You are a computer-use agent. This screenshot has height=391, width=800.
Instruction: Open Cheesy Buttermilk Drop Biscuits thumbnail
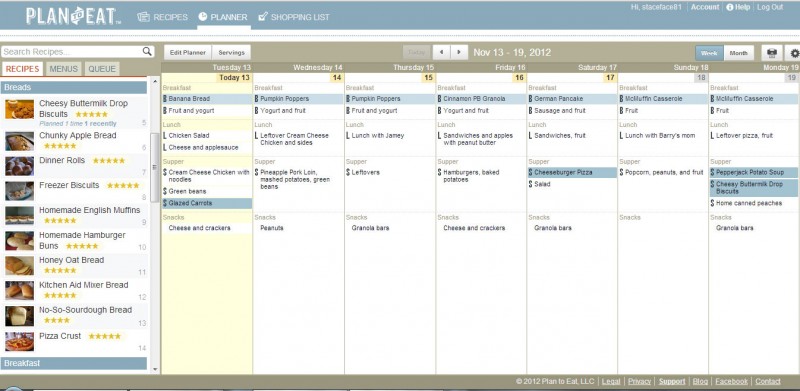click(19, 109)
